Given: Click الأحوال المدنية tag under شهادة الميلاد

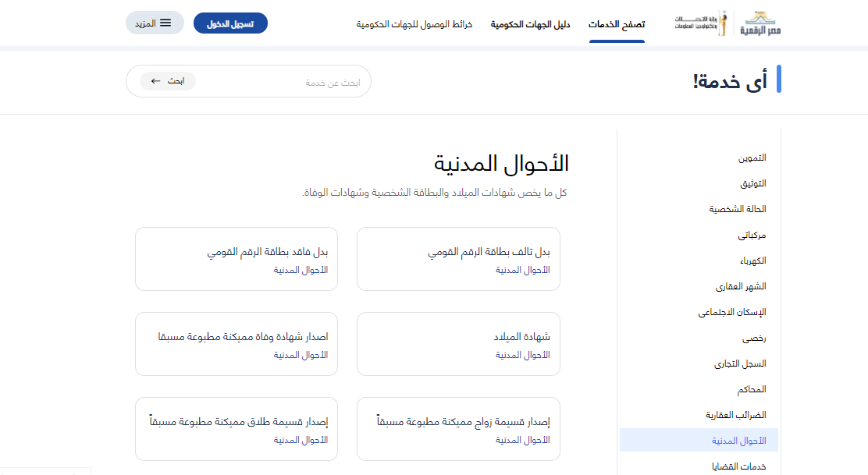Looking at the screenshot, I should click(522, 355).
